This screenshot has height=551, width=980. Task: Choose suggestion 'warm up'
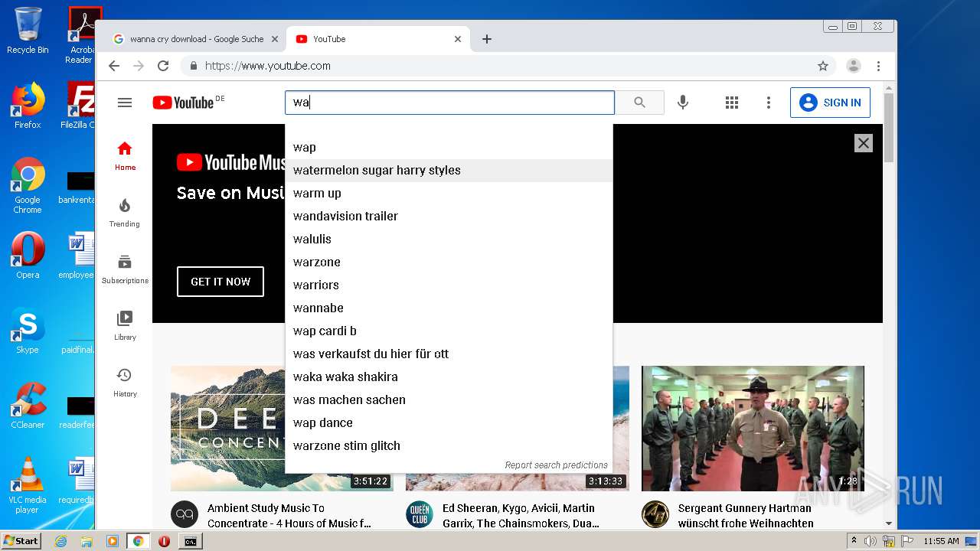[449, 193]
